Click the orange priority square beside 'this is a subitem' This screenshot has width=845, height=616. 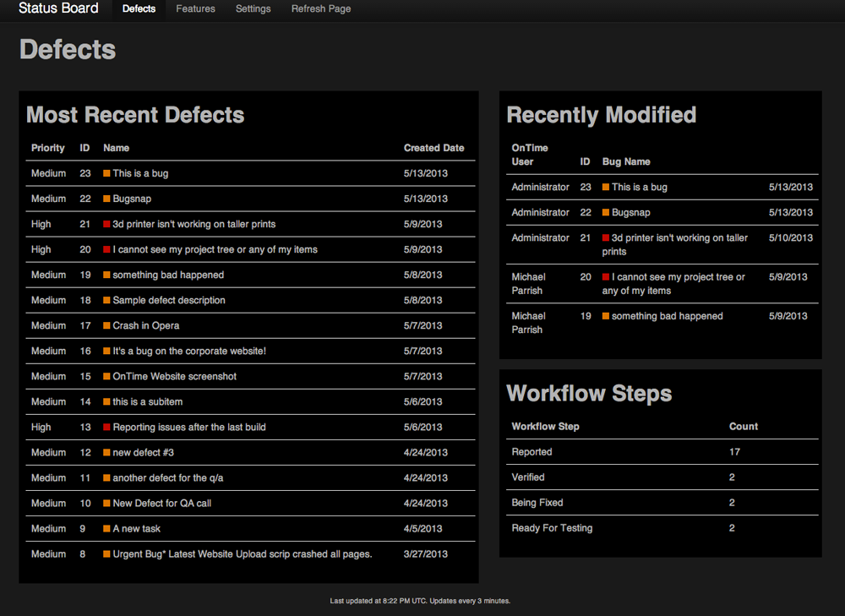pos(106,401)
